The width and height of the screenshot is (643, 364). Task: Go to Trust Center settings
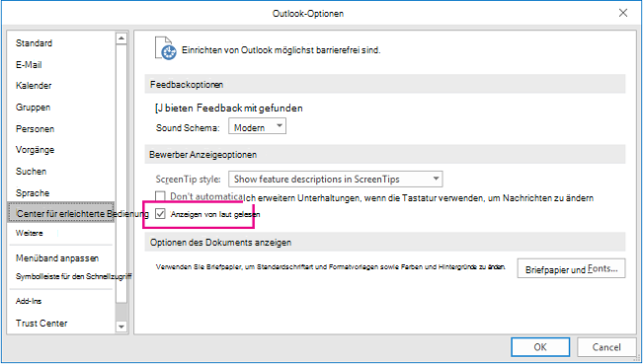[x=41, y=323]
